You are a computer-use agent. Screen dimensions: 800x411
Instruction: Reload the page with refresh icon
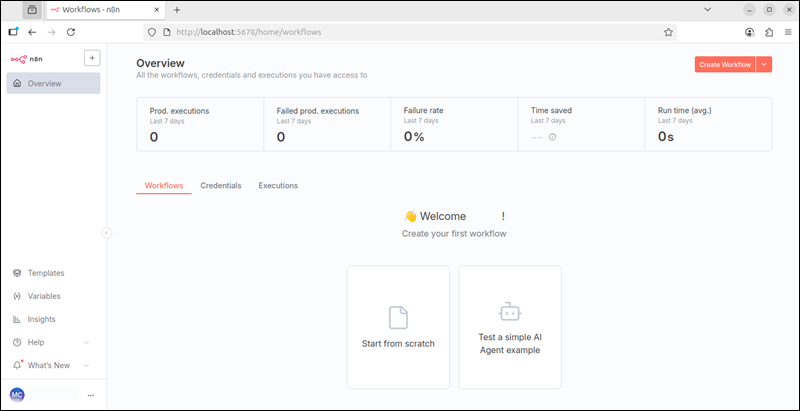[71, 32]
